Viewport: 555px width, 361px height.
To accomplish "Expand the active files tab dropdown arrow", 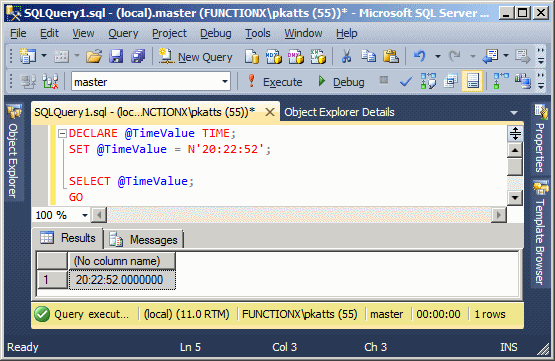I will pos(514,113).
